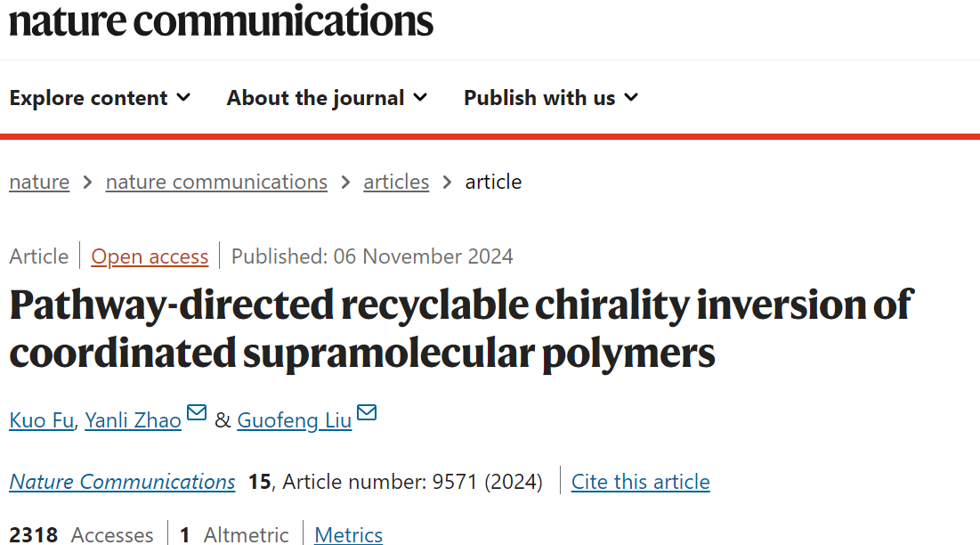Select the author name Guofeng Liu
The image size is (980, 545).
point(294,420)
